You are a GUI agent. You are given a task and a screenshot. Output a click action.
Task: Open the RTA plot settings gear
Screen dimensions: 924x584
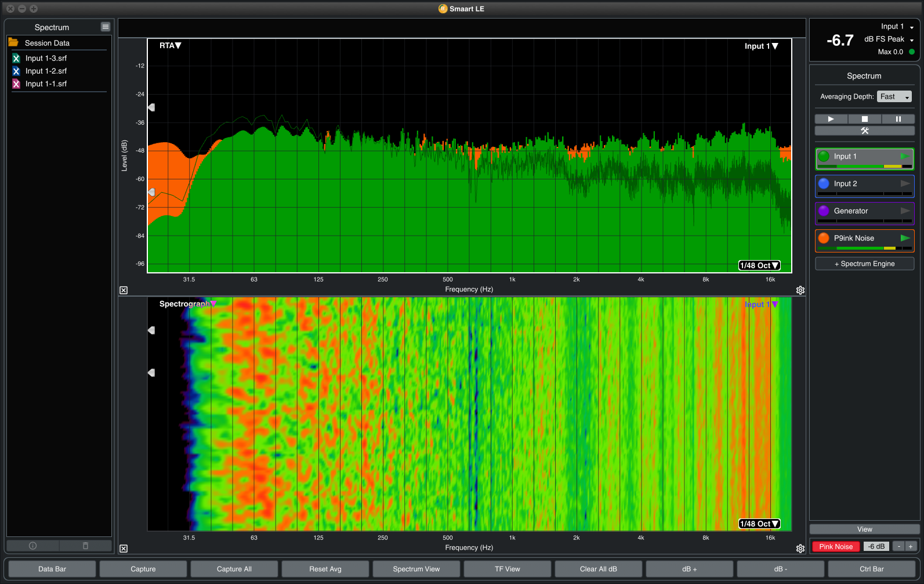(x=800, y=290)
